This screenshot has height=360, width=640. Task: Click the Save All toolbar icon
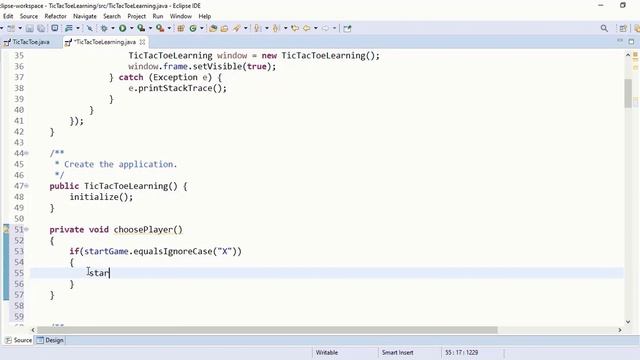pos(41,28)
